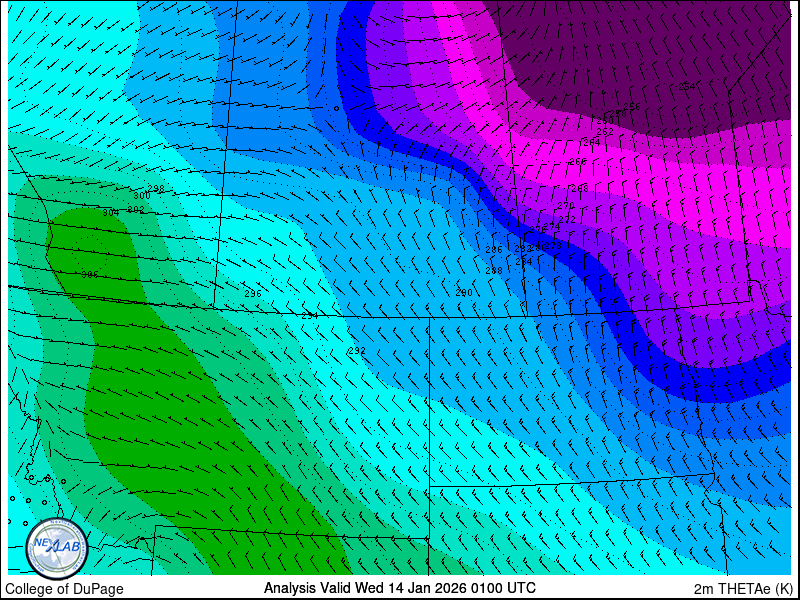This screenshot has height=600, width=800.
Task: Click the 262 contour label
Action: click(x=605, y=132)
